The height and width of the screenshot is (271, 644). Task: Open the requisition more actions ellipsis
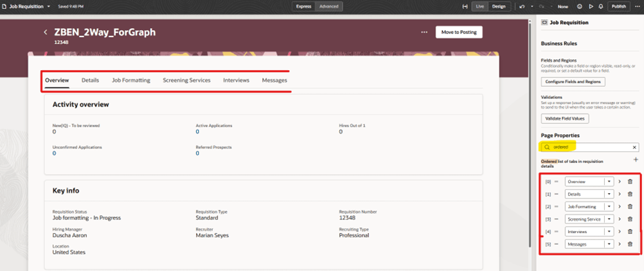click(x=425, y=32)
